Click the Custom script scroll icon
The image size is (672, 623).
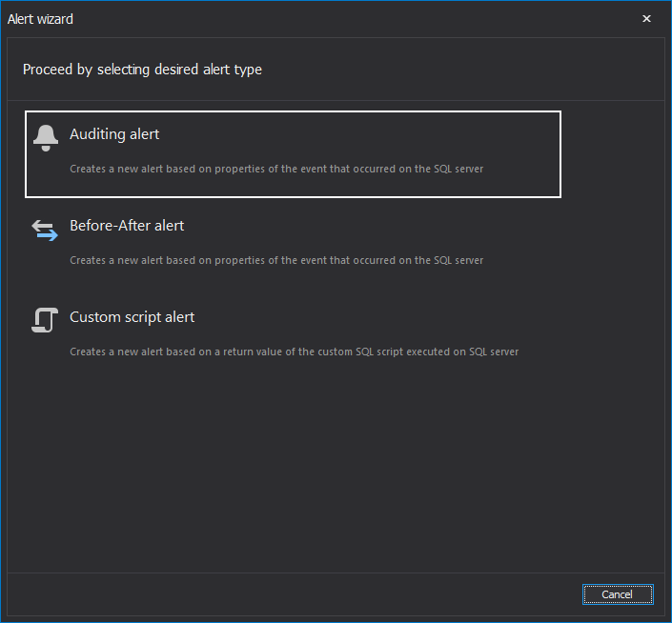click(45, 320)
